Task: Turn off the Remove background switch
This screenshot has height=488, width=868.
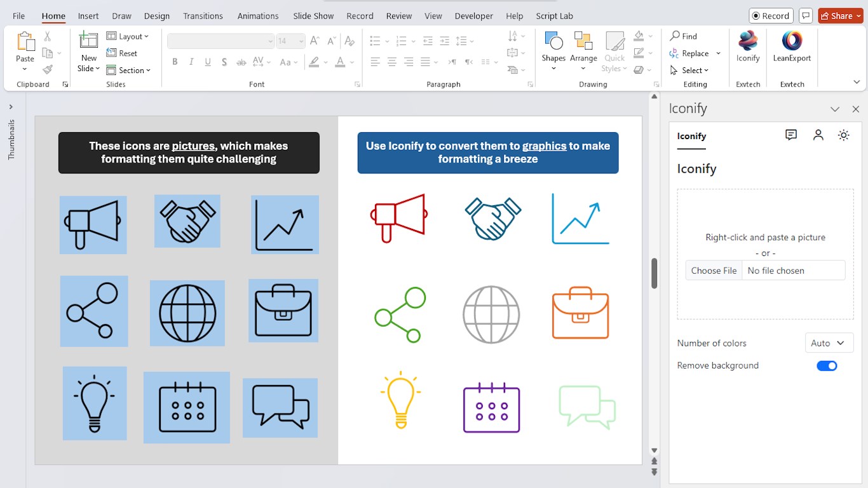Action: tap(827, 366)
